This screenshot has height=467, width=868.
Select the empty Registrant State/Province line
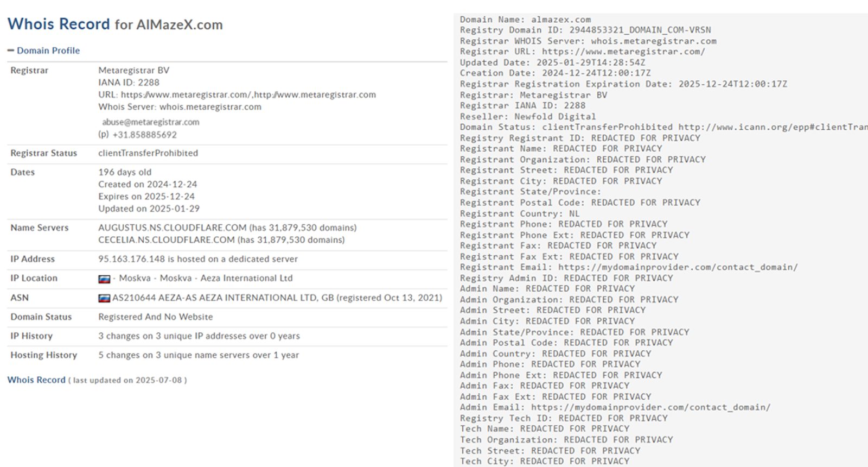pyautogui.click(x=531, y=192)
